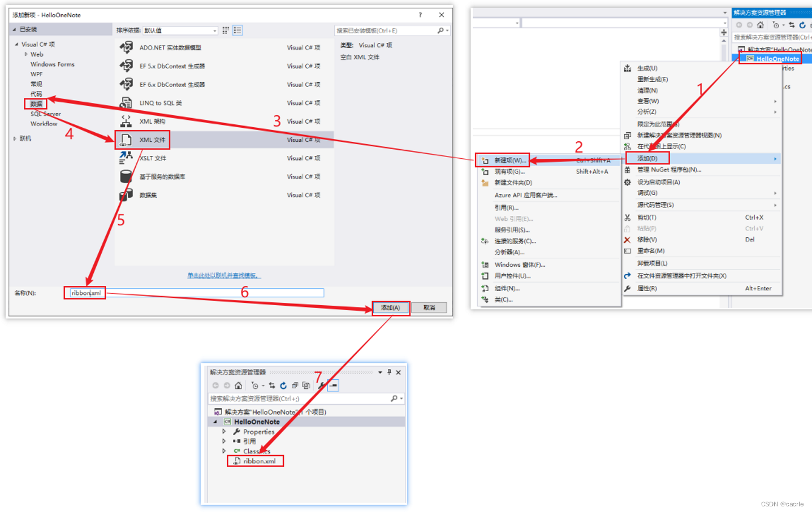This screenshot has height=512, width=812.
Task: Select the XML 文件 template icon
Action: [x=126, y=140]
